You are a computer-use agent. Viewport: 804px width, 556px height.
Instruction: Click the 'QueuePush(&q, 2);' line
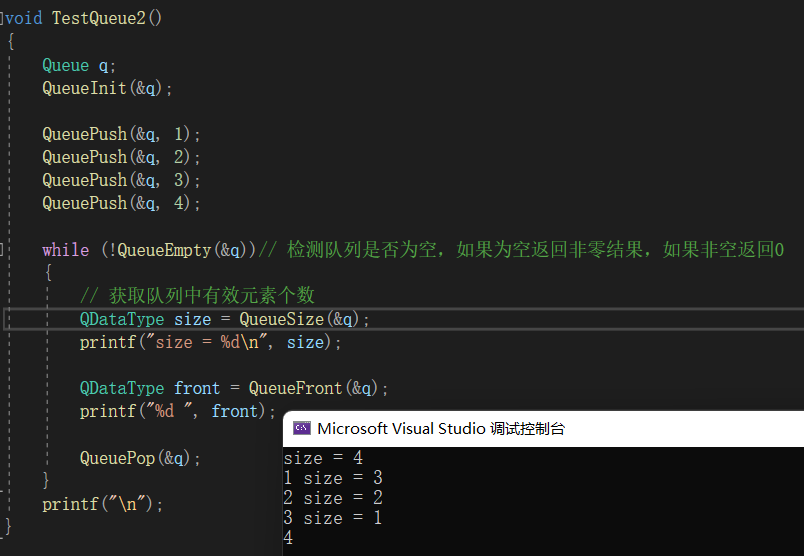(x=121, y=157)
